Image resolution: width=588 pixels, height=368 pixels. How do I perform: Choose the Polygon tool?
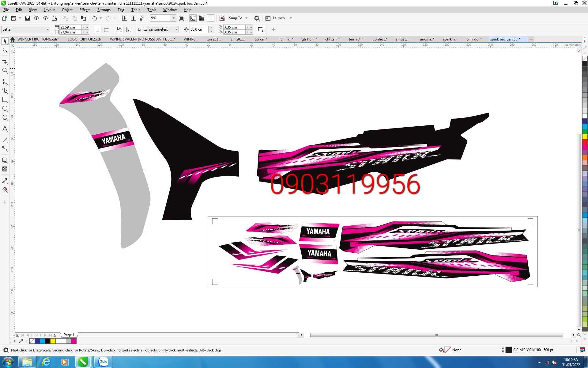pos(5,117)
